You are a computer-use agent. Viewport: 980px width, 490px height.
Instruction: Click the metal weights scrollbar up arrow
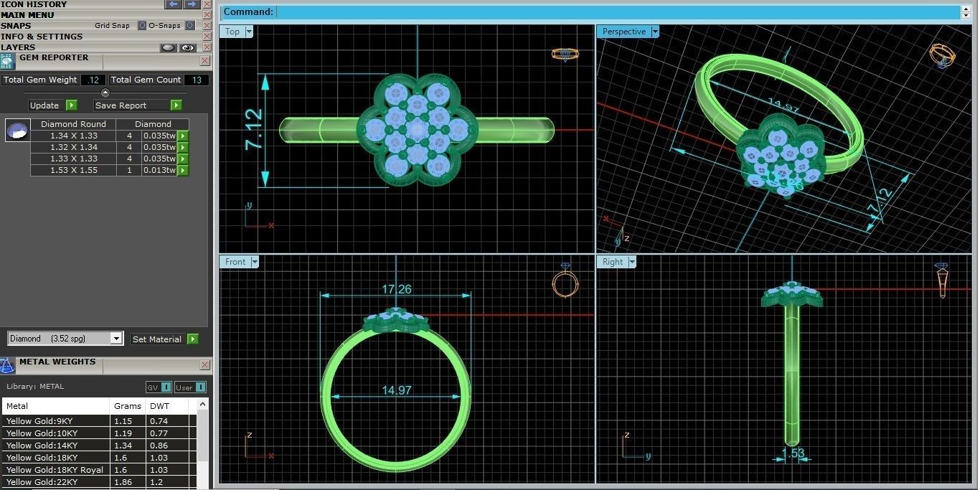tap(203, 405)
